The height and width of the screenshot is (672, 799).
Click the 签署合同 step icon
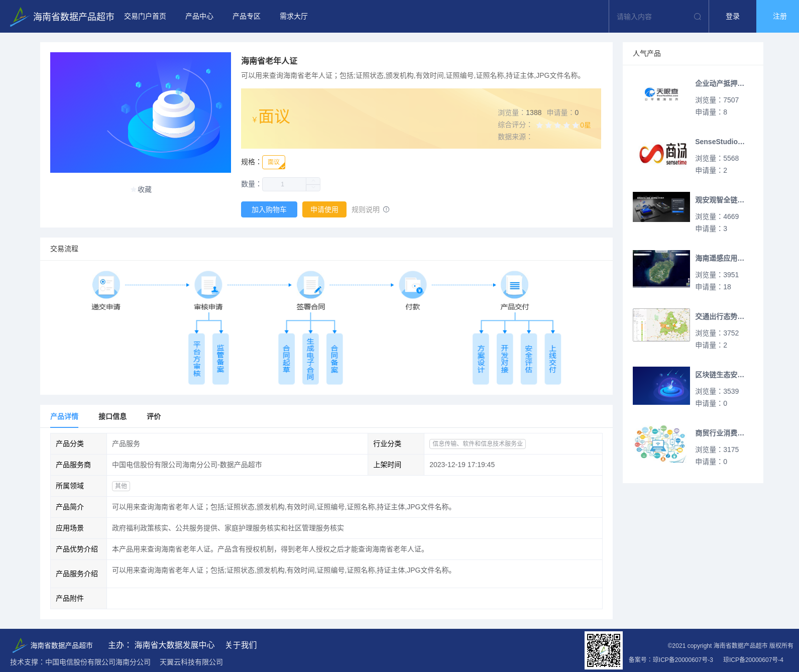310,285
